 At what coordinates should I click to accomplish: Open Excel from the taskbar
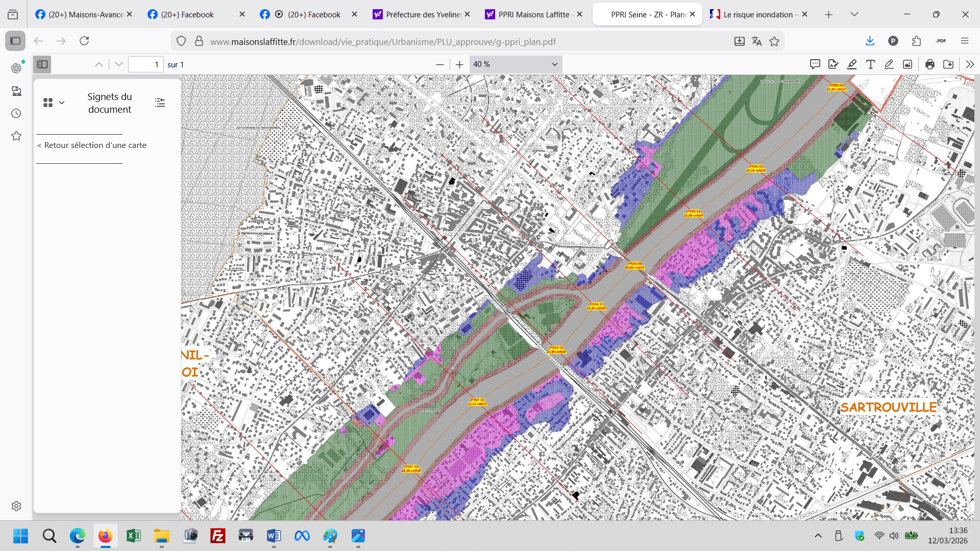point(133,536)
